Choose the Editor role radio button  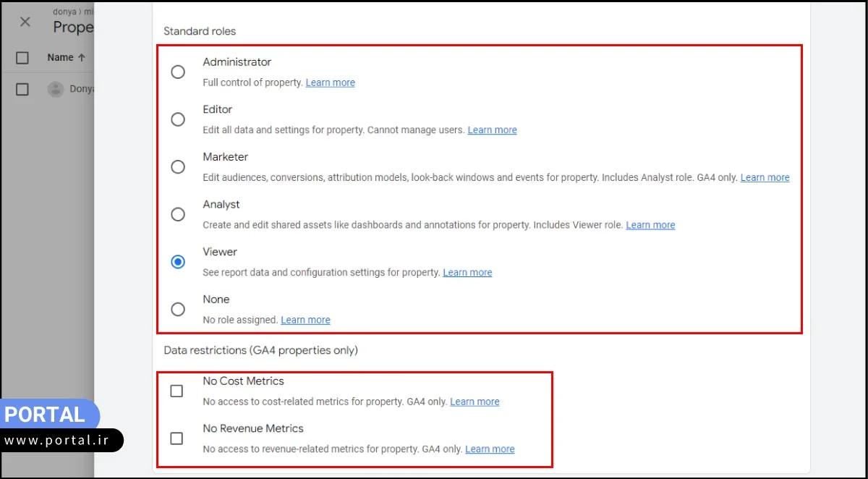point(178,119)
